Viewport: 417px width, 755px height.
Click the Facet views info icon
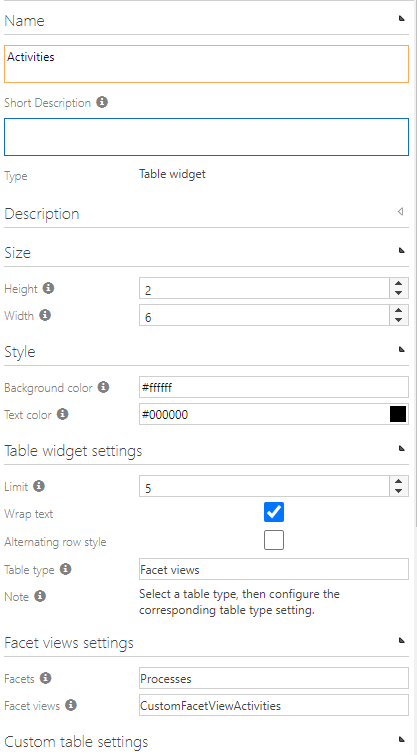pos(71,705)
